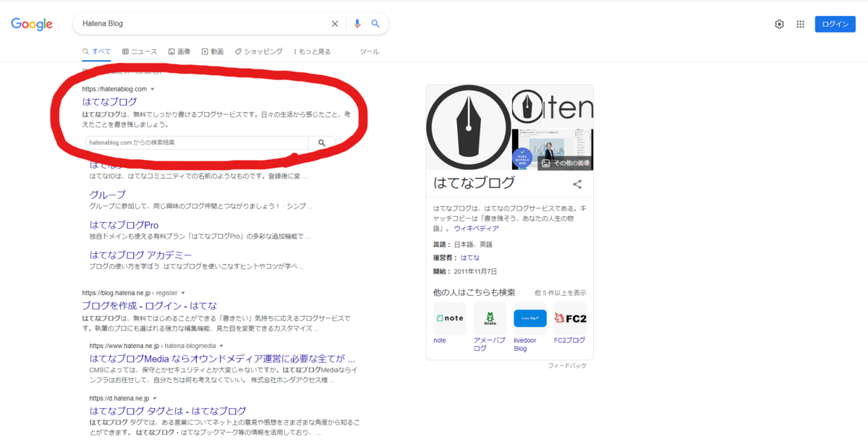Click the ログイン button
Screen dimensions: 868x442
coord(835,23)
